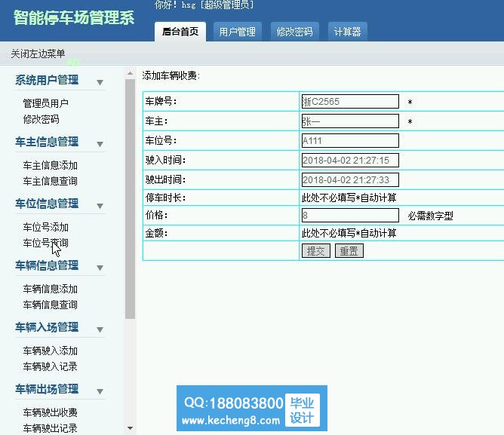Click the 车位号 input field
This screenshot has width=504, height=435.
[350, 141]
